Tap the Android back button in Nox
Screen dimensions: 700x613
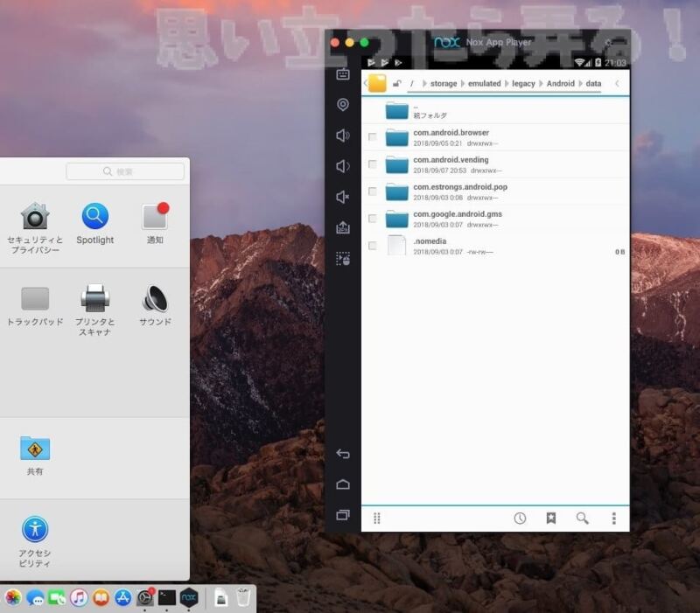coord(343,454)
